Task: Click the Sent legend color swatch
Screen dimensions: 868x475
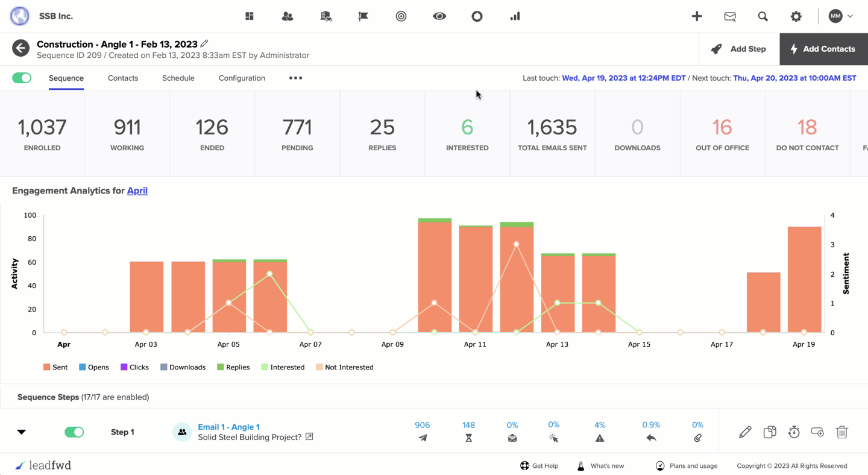Action: click(x=46, y=367)
